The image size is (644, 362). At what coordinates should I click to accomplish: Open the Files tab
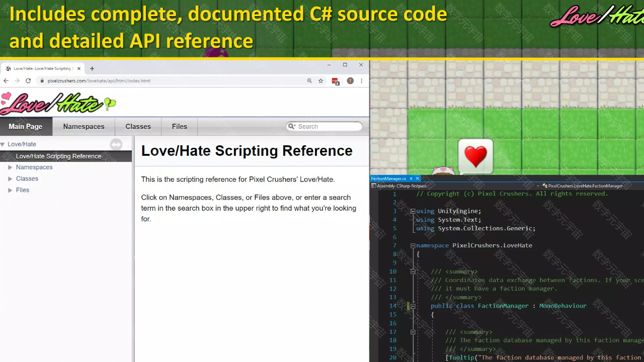pos(179,127)
